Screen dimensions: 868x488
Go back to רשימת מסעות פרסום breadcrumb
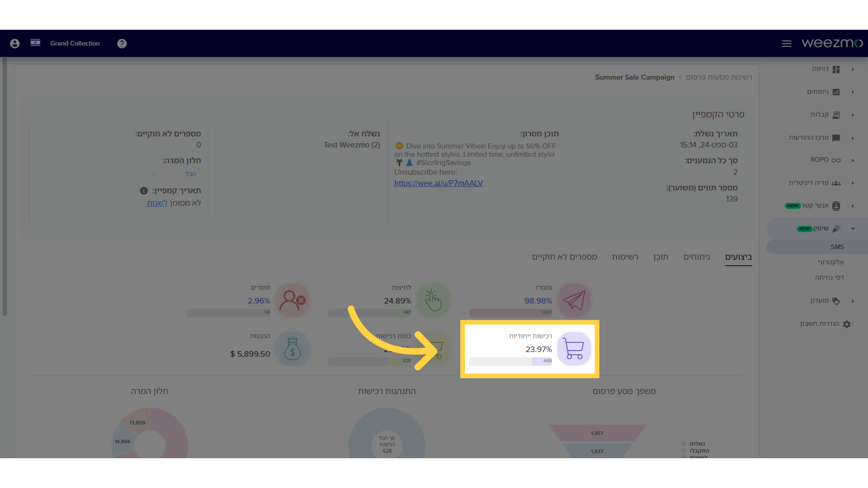(x=719, y=77)
